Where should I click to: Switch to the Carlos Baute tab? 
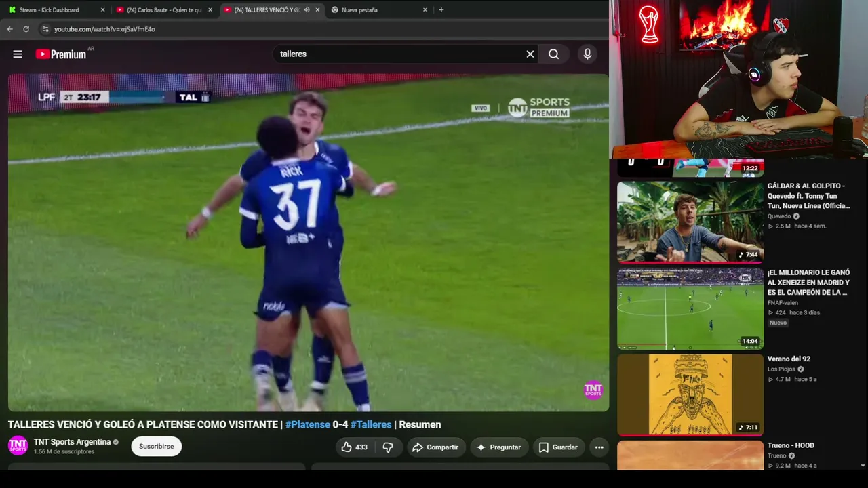tap(164, 10)
